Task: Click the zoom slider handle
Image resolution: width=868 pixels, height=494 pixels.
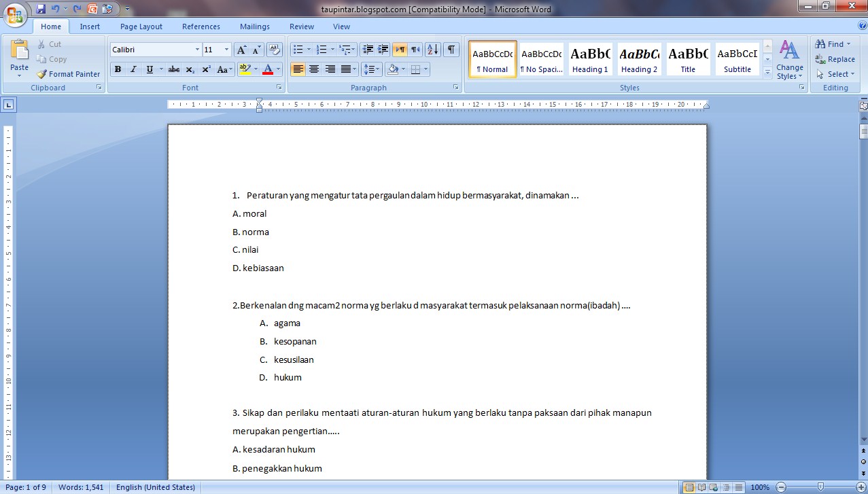Action: point(821,487)
